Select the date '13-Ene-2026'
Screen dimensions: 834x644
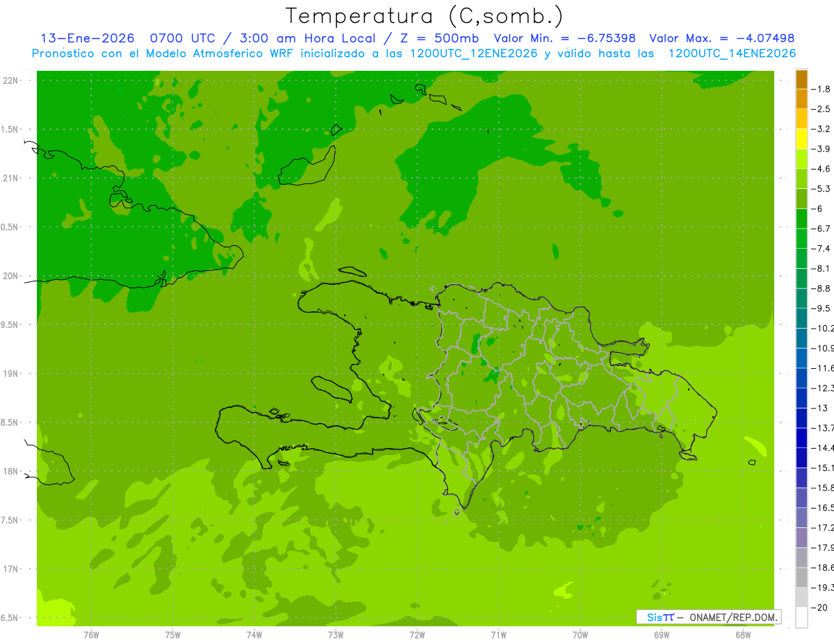(87, 38)
